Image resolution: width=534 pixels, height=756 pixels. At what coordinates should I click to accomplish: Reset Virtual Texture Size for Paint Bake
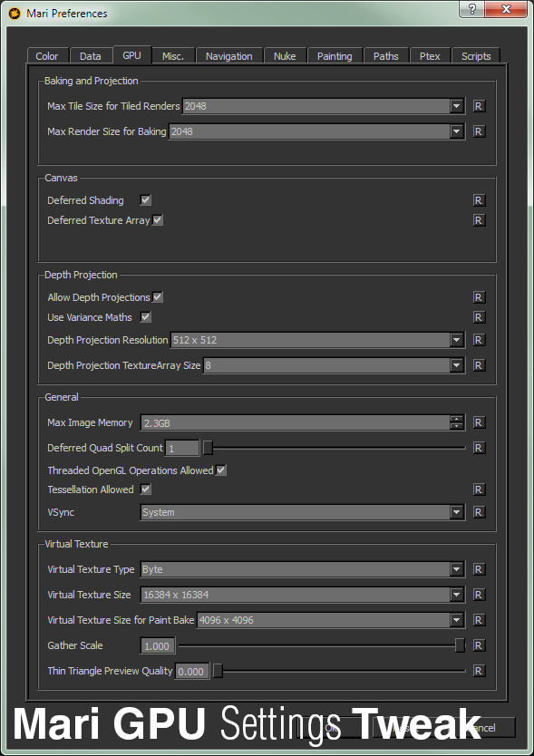pyautogui.click(x=479, y=620)
